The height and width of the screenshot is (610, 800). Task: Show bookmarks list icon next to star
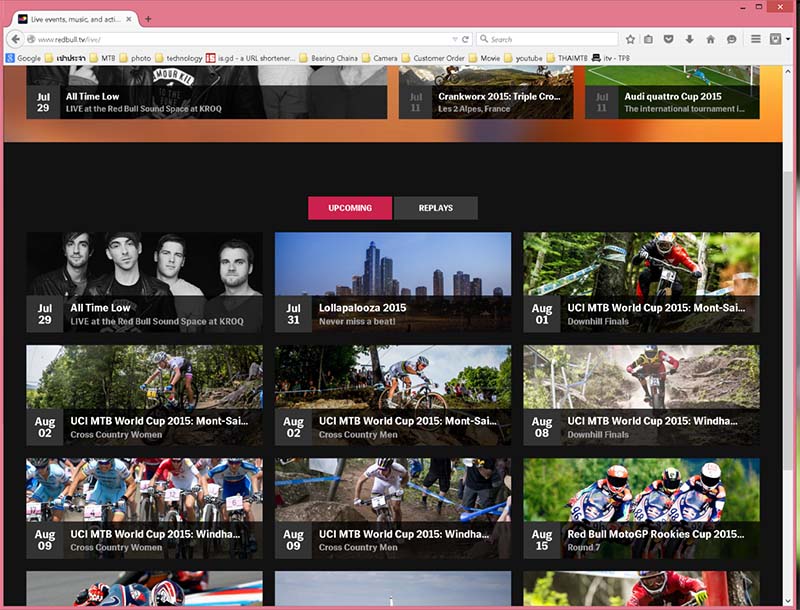(x=648, y=39)
